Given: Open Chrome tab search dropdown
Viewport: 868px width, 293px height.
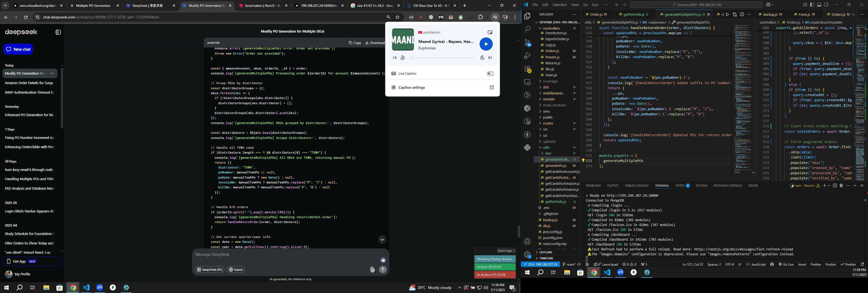Looking at the screenshot, I should pyautogui.click(x=5, y=6).
